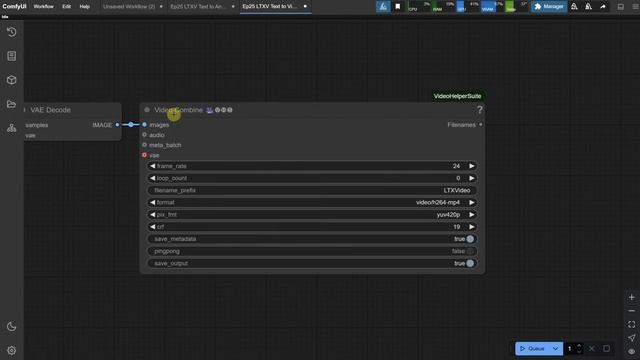Open Queue button dropdown chevron
Screen dimensions: 640x360
[556, 349]
